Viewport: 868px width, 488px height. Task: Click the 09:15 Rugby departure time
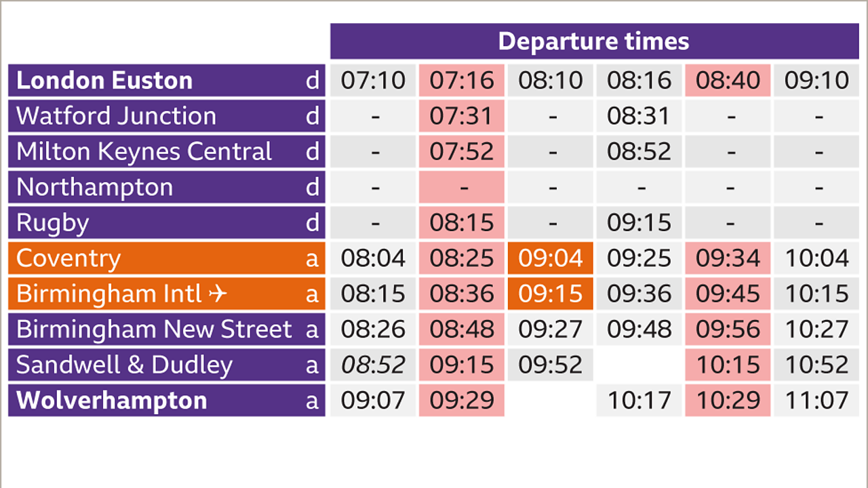(639, 223)
